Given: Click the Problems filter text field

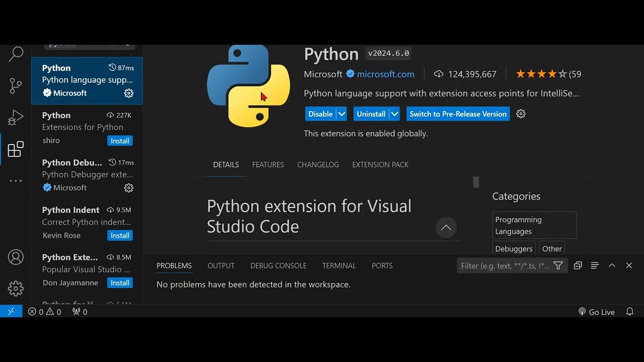Looking at the screenshot, I should [x=505, y=265].
